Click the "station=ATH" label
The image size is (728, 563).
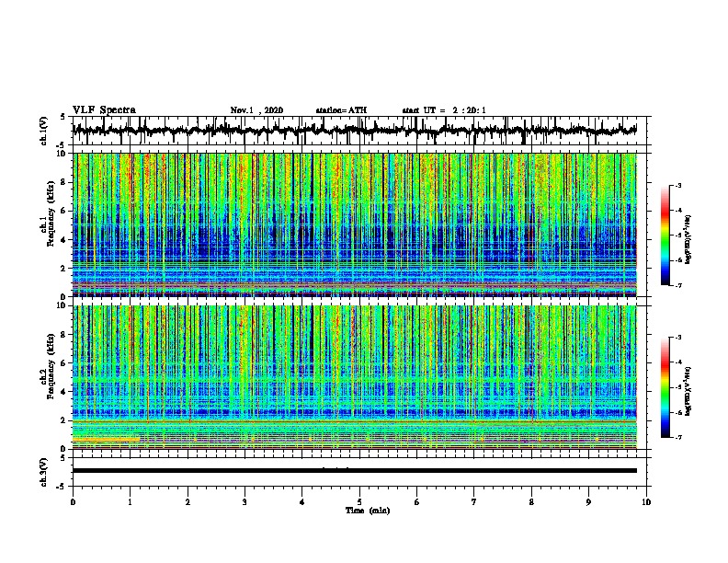(x=341, y=110)
